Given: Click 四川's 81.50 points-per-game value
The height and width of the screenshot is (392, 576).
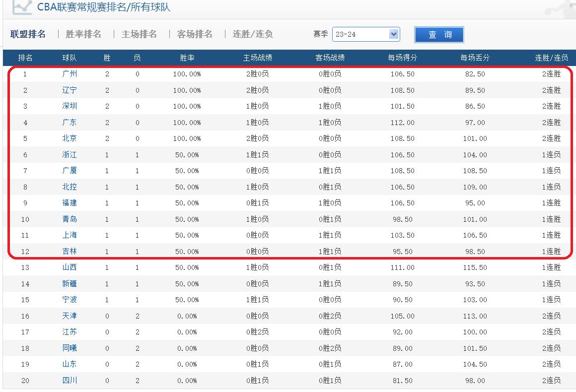Looking at the screenshot, I should point(403,381).
